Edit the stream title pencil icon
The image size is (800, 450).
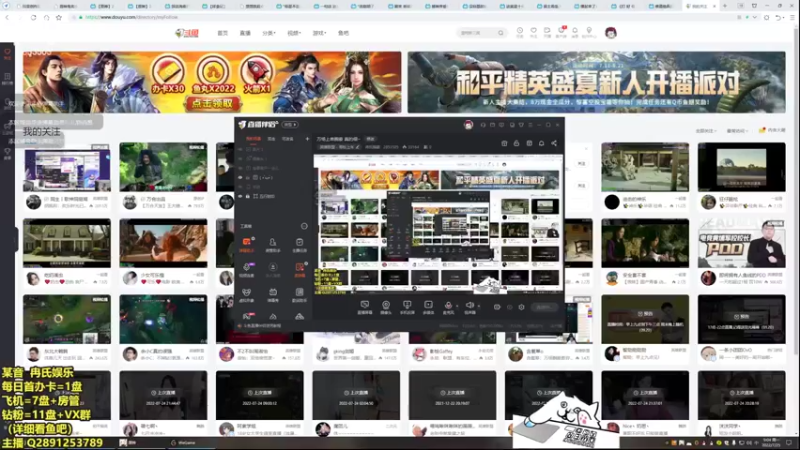[358, 147]
